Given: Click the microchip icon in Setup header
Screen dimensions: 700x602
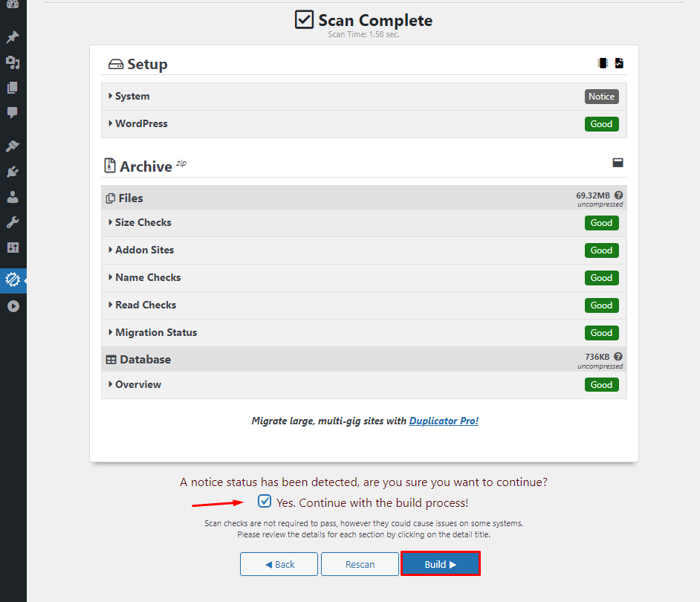Looking at the screenshot, I should coord(603,64).
